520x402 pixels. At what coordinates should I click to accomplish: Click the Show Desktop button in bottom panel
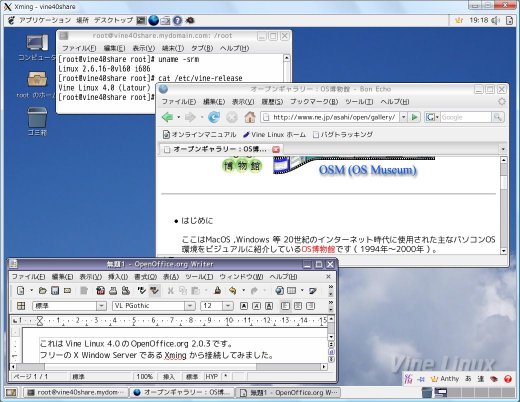[x=11, y=393]
